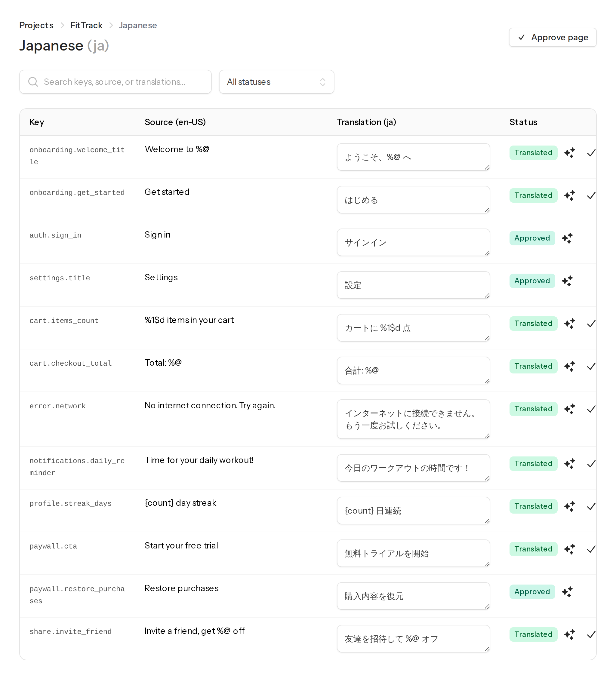The image size is (616, 694).
Task: Go to Projects breadcrumb
Action: (x=36, y=26)
